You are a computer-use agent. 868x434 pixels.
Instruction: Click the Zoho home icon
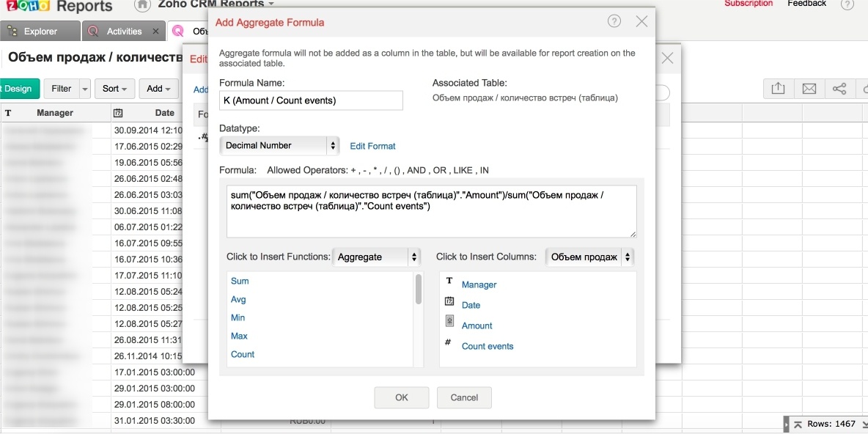pyautogui.click(x=143, y=4)
